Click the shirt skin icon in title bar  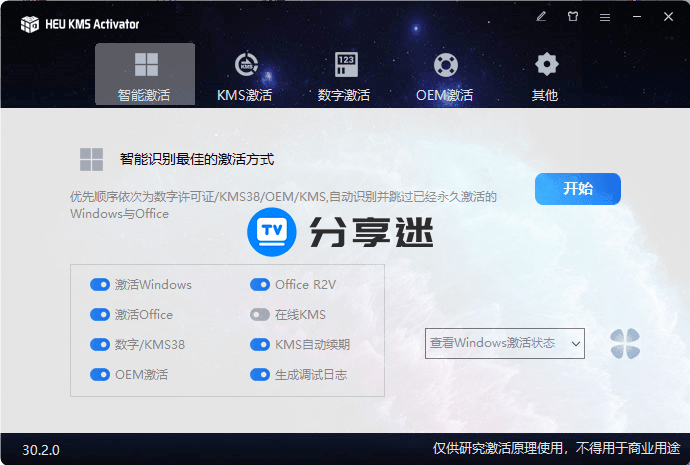(573, 17)
